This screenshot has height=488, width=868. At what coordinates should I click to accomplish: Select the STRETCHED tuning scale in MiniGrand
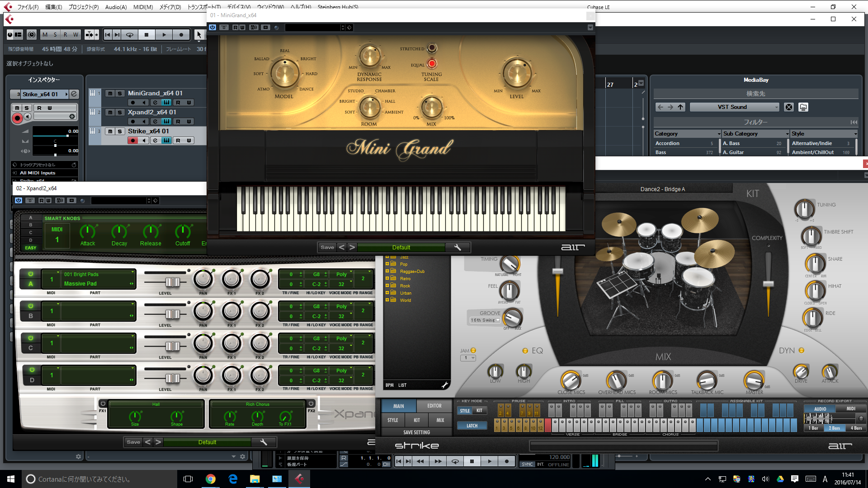(432, 48)
